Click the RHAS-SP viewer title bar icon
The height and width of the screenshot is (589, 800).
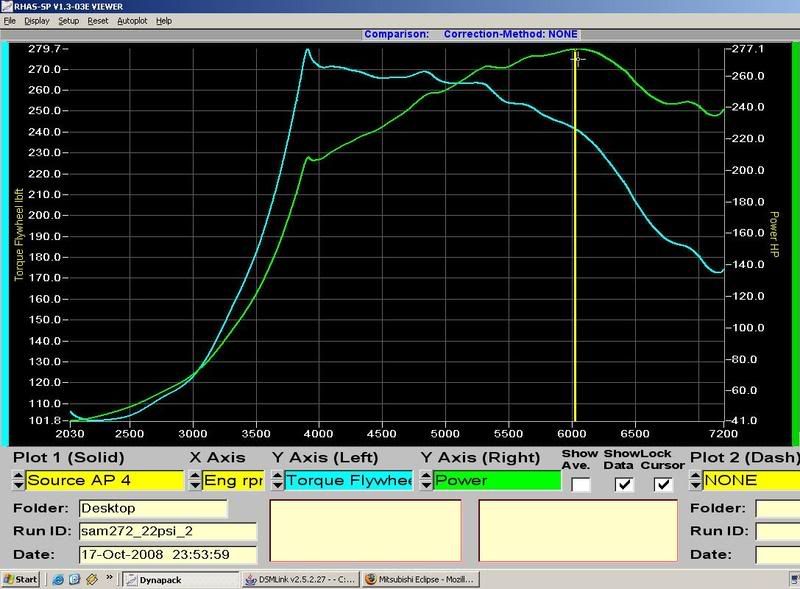tap(7, 6)
